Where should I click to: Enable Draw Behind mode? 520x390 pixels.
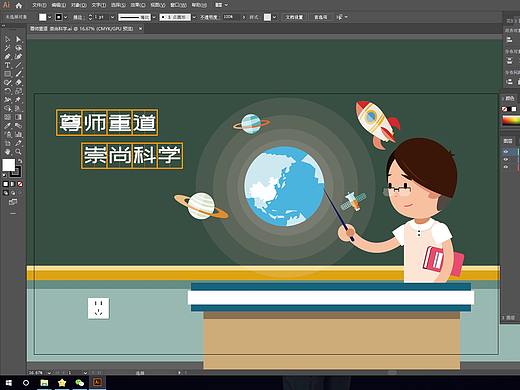pyautogui.click(x=13, y=193)
